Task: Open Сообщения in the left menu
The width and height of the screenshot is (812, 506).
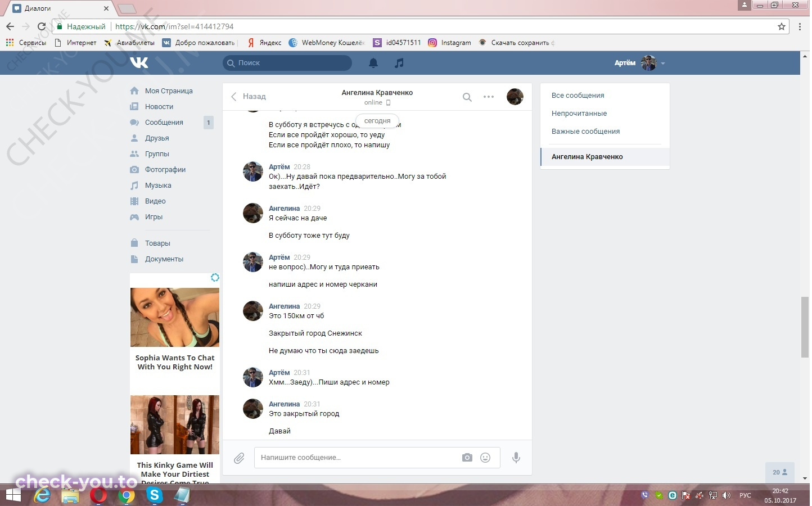Action: [164, 123]
